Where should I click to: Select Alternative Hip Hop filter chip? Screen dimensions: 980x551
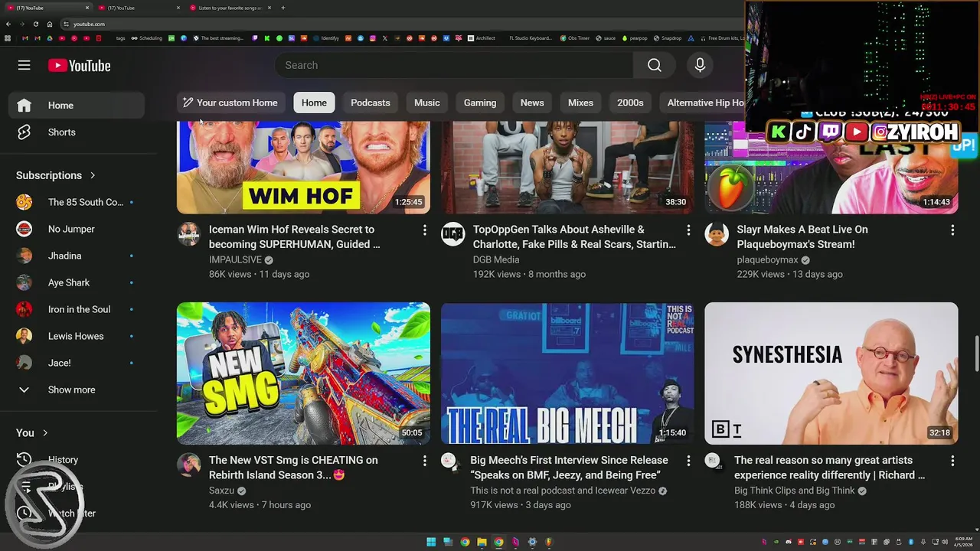coord(704,103)
